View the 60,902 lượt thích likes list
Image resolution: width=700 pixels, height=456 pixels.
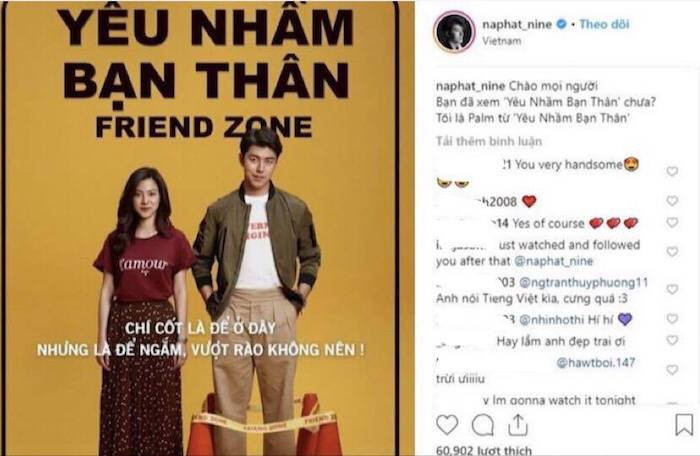point(484,450)
